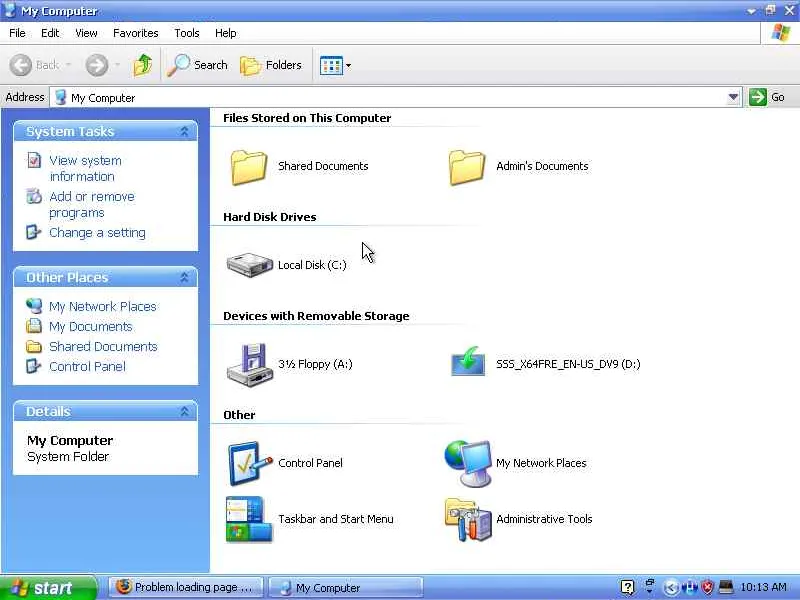Open the Favorites menu
The image size is (800, 600).
pos(136,33)
